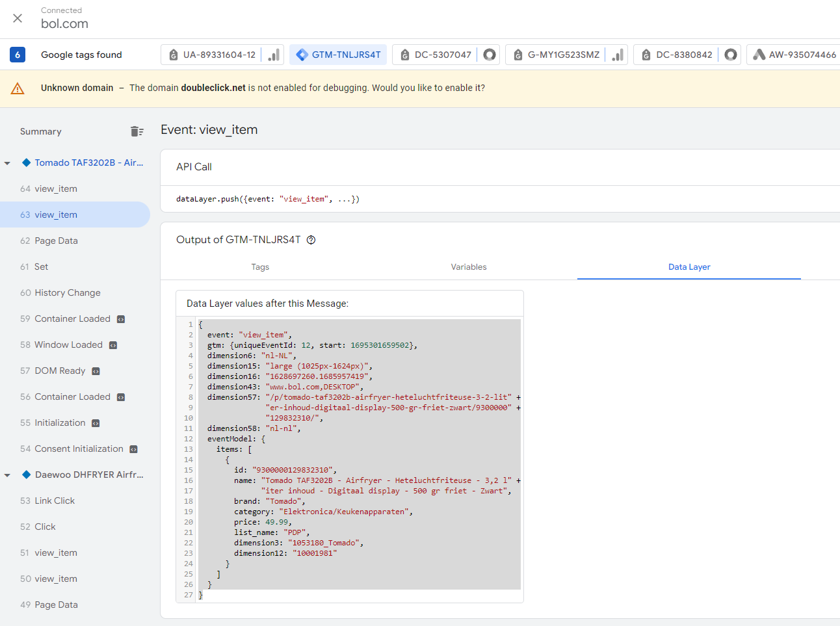
Task: Click the dataLayer.push API call code
Action: (x=268, y=199)
